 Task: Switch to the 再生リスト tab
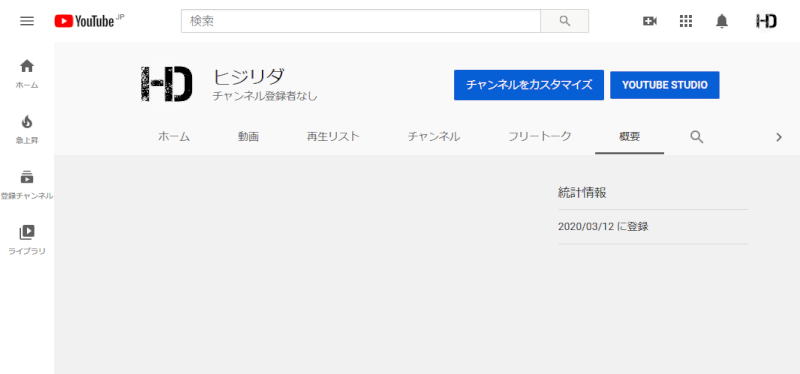point(333,136)
